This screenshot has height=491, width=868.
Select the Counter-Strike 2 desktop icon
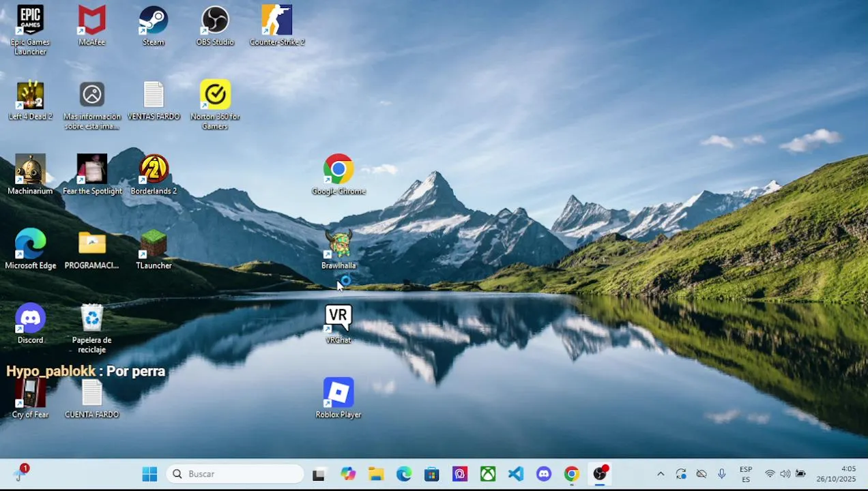tap(277, 26)
